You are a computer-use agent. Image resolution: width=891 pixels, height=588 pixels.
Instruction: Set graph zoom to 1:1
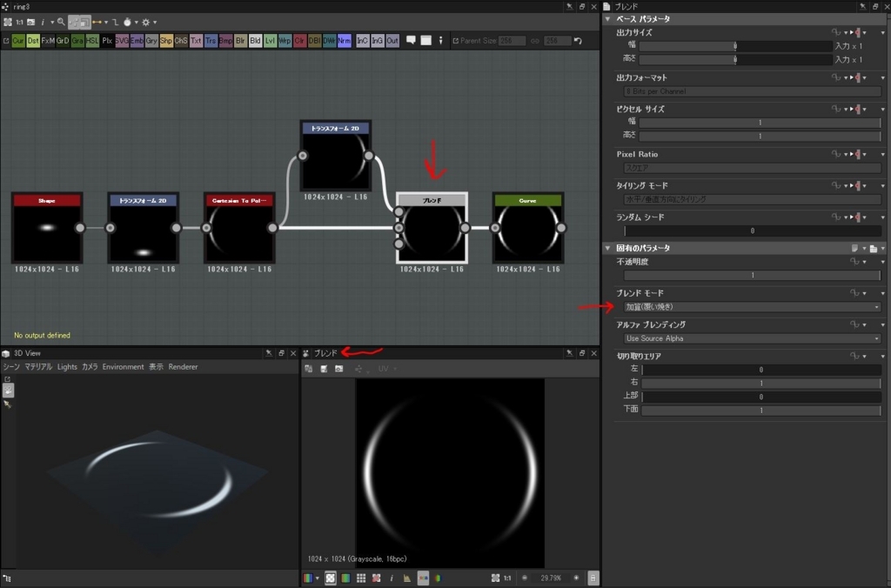click(19, 22)
